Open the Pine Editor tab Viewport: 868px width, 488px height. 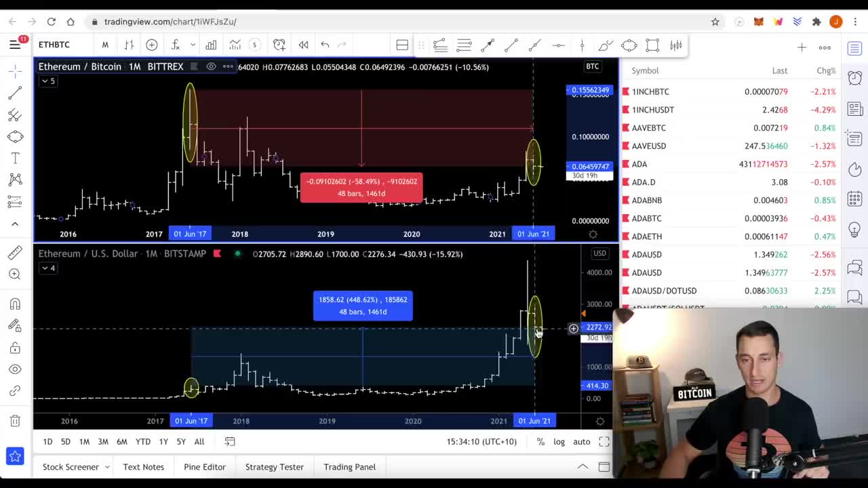click(204, 466)
